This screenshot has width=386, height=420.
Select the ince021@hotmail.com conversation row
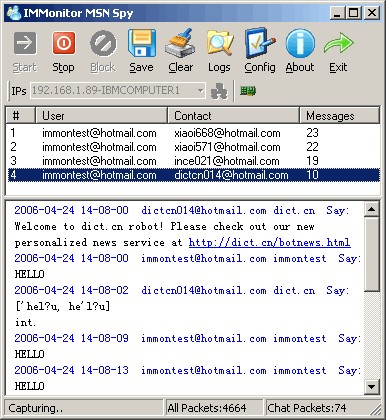pyautogui.click(x=193, y=161)
